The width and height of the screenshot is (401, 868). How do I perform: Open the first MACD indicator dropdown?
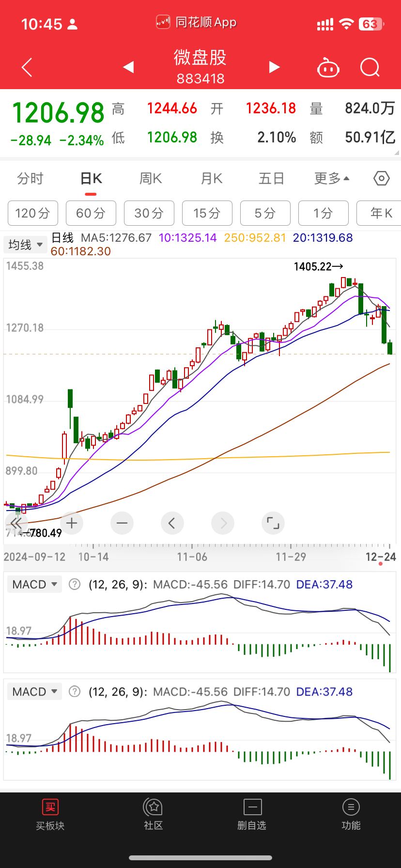[35, 584]
